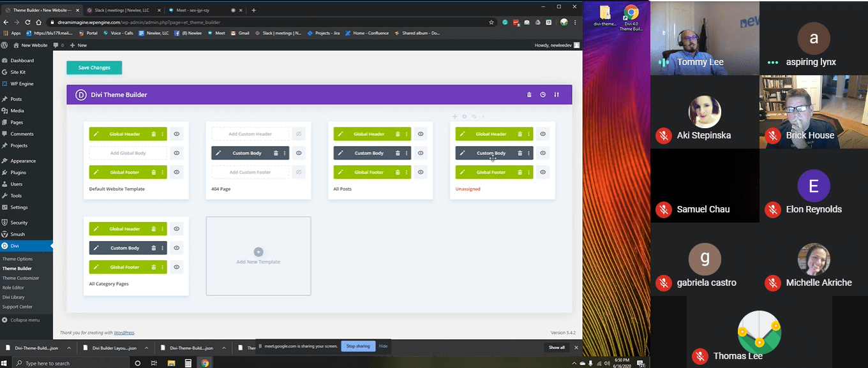868x368 pixels.
Task: Edit Global Header in Default Website Template
Action: click(96, 134)
